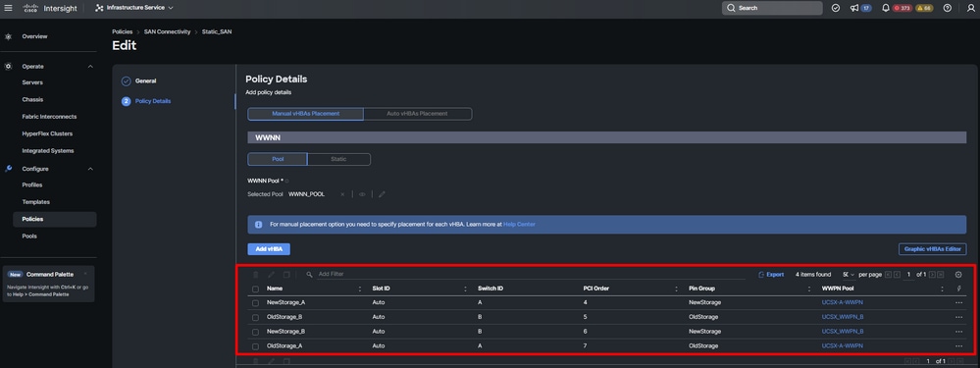Open HyperFlex Clusters in sidebar
The height and width of the screenshot is (368, 980).
(47, 133)
